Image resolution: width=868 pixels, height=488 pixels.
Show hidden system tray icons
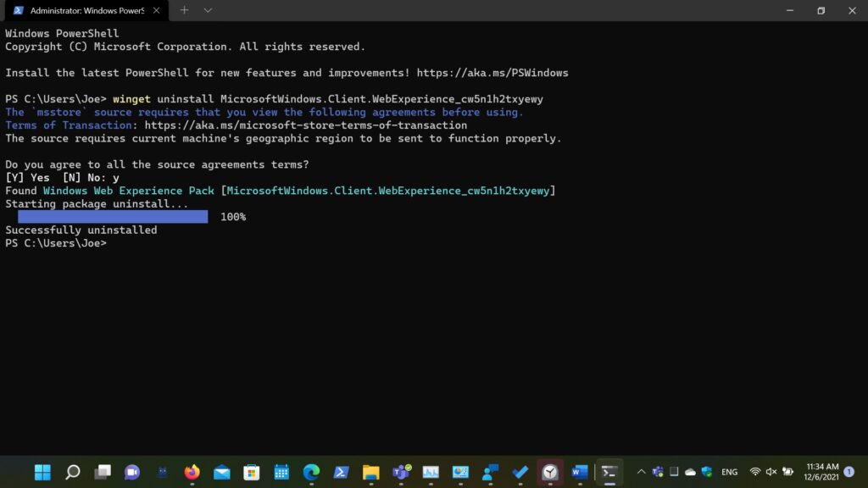641,472
